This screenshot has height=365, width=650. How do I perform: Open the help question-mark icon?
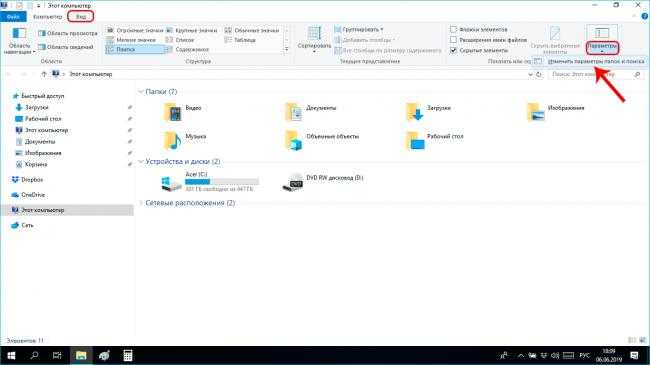pyautogui.click(x=645, y=17)
